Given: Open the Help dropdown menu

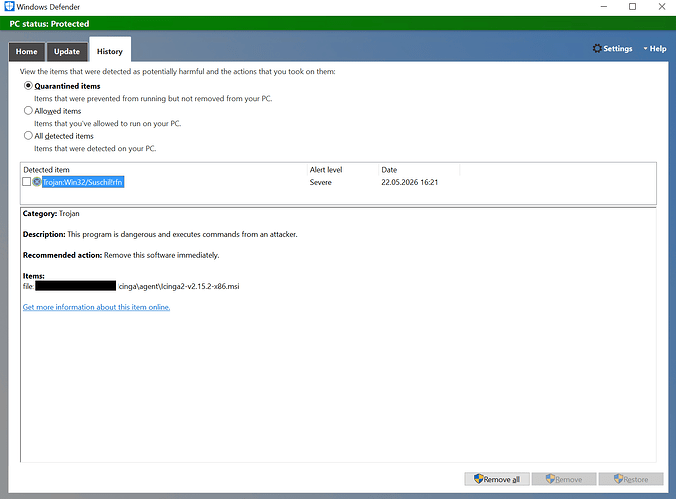Looking at the screenshot, I should pos(655,49).
